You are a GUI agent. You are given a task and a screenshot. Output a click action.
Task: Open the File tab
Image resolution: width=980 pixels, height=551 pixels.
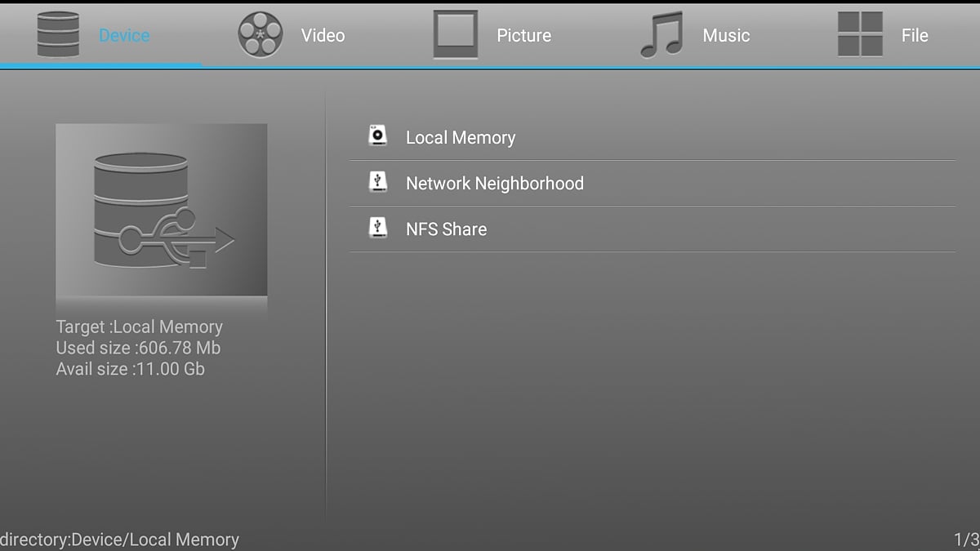coord(915,35)
